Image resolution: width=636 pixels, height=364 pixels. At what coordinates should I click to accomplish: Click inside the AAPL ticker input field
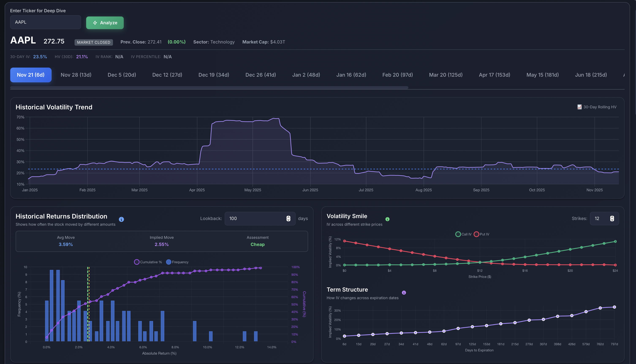click(45, 22)
